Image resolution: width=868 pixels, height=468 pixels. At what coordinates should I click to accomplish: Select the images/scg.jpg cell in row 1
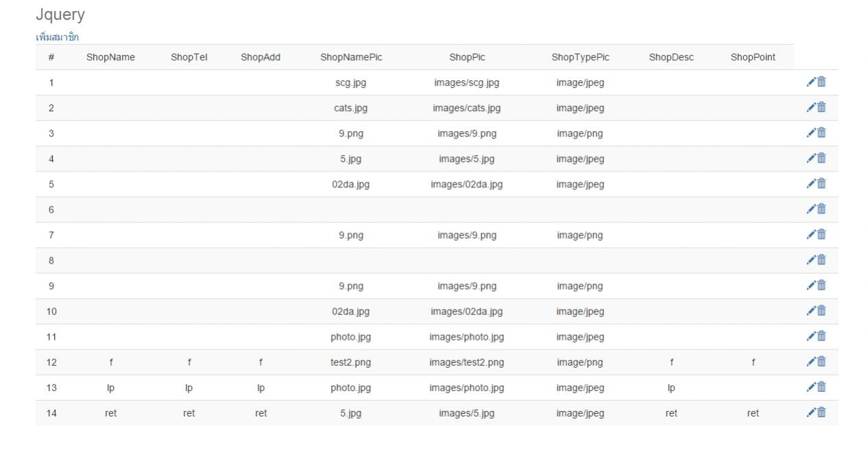(466, 83)
